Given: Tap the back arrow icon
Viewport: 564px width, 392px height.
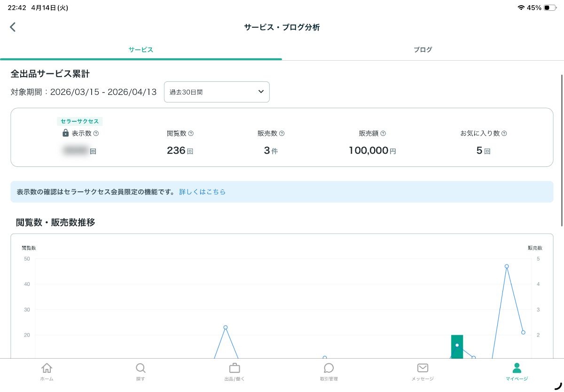Looking at the screenshot, I should (x=13, y=27).
